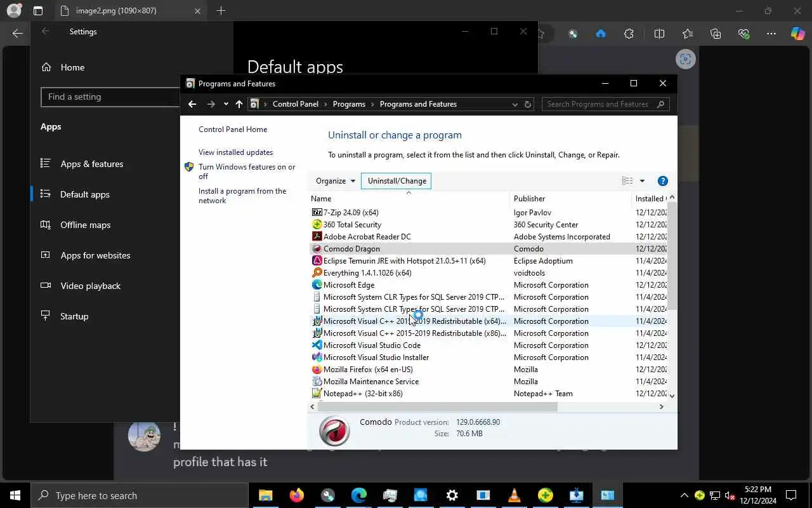Screen dimensions: 812x508
Task: Open File Explorer from taskbar
Action: [x=265, y=495]
